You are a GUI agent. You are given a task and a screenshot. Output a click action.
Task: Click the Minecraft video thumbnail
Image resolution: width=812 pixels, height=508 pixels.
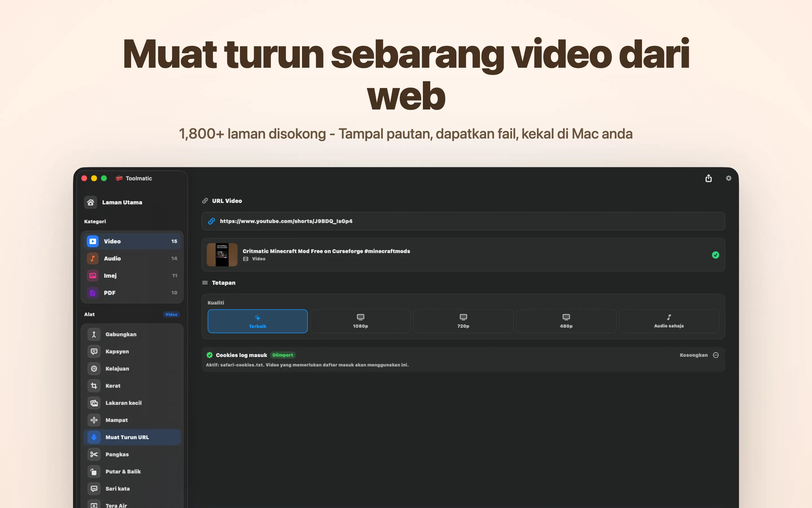[222, 255]
